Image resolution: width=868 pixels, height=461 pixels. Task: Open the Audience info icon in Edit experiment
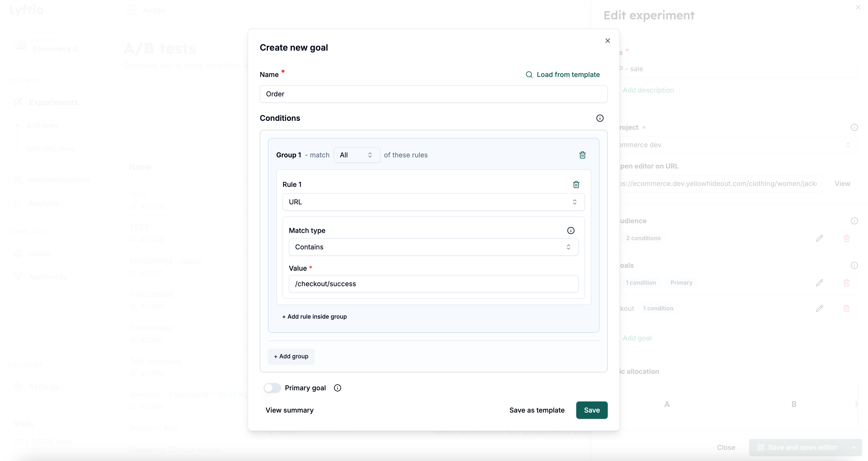coord(854,221)
